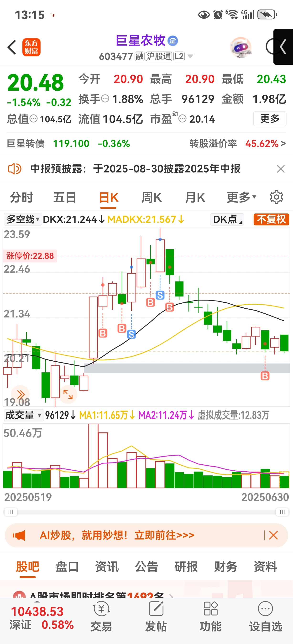Tap the 市盈 info bubble icon
Image resolution: width=293 pixels, height=644 pixels.
[183, 119]
